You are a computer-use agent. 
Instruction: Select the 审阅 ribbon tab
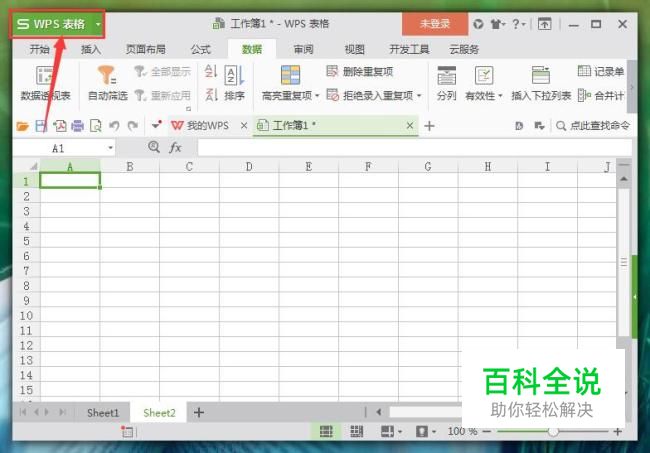click(x=303, y=49)
